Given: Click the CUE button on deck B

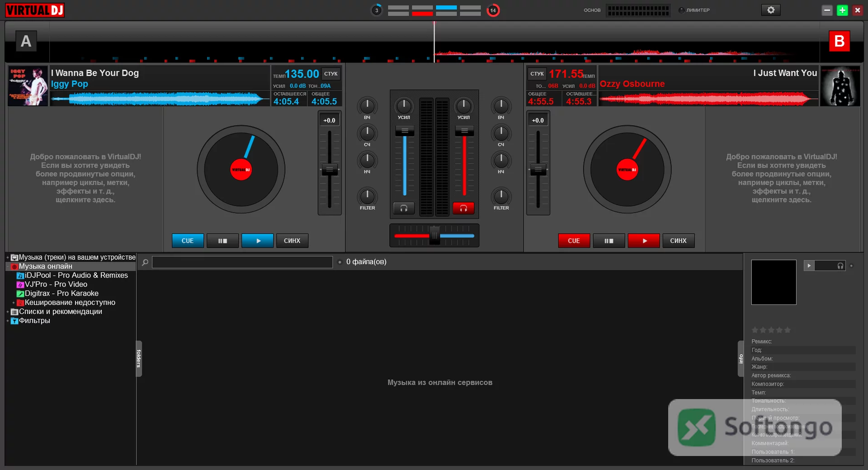Looking at the screenshot, I should click(574, 241).
